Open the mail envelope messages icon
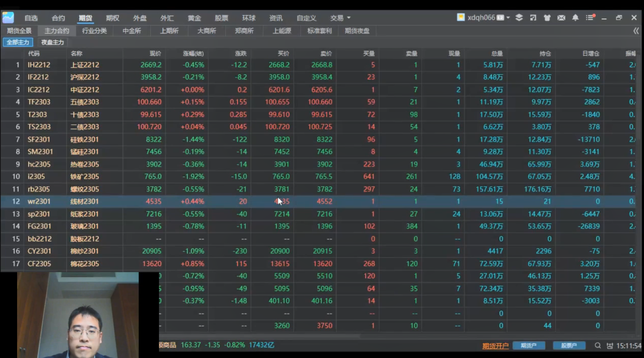The image size is (644, 358). (x=561, y=18)
